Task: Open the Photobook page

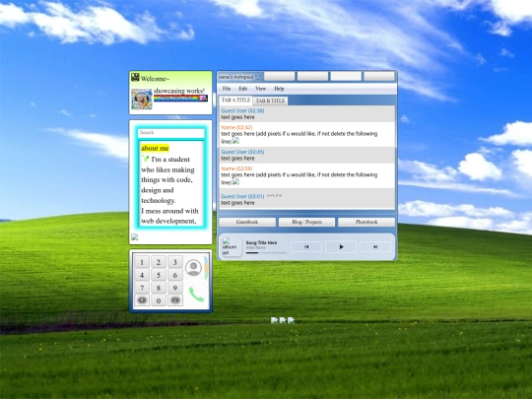Action: 366,222
